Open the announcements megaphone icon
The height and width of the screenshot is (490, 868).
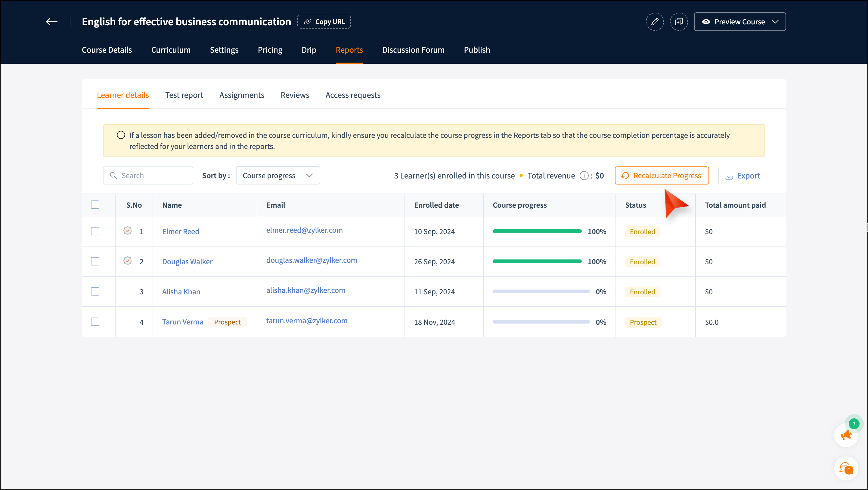point(846,435)
